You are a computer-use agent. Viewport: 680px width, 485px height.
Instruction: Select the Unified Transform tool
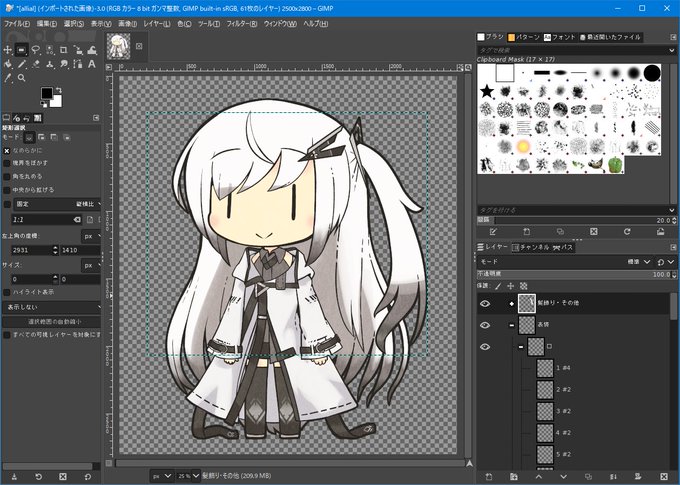click(x=78, y=50)
